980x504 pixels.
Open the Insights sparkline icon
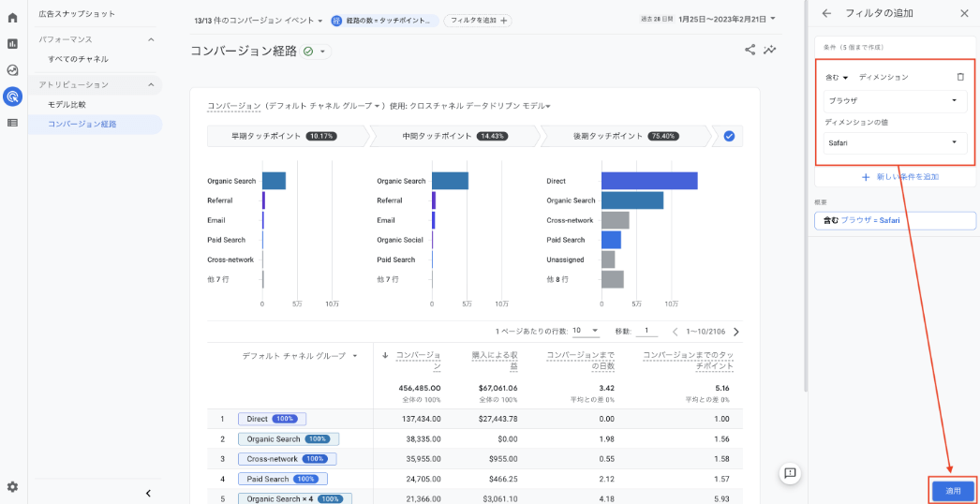[770, 50]
